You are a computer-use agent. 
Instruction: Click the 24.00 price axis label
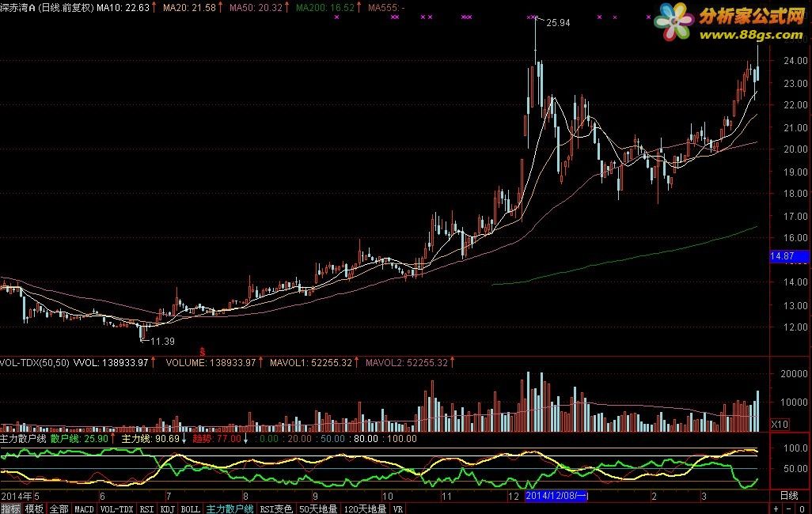click(x=795, y=61)
